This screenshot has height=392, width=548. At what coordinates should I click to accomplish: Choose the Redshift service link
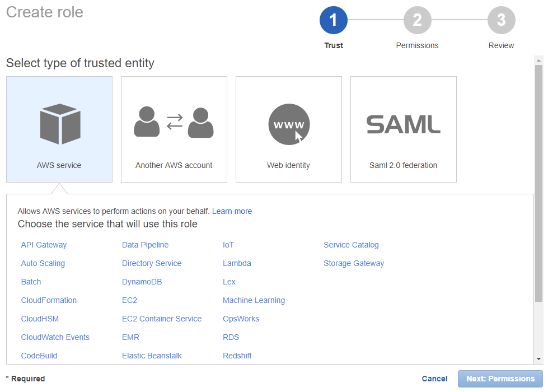(237, 356)
